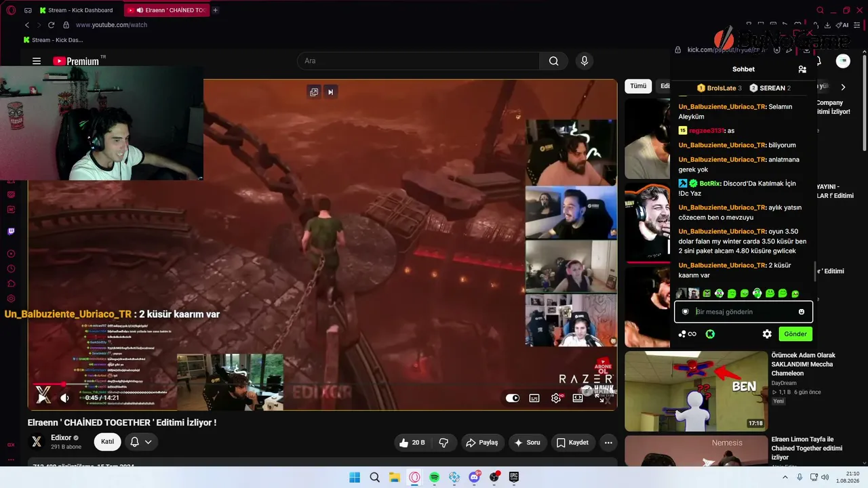Image resolution: width=868 pixels, height=488 pixels.
Task: Click SEREAN leaderboard entry
Action: [770, 88]
